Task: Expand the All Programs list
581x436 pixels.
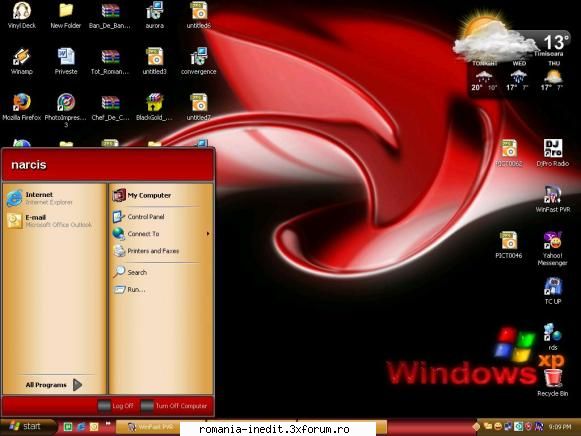Action: (x=54, y=385)
